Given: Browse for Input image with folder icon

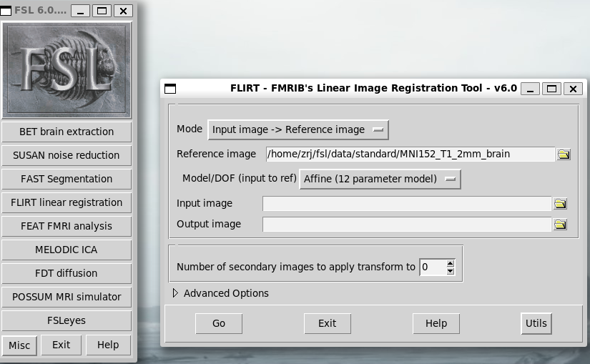Looking at the screenshot, I should (x=560, y=204).
